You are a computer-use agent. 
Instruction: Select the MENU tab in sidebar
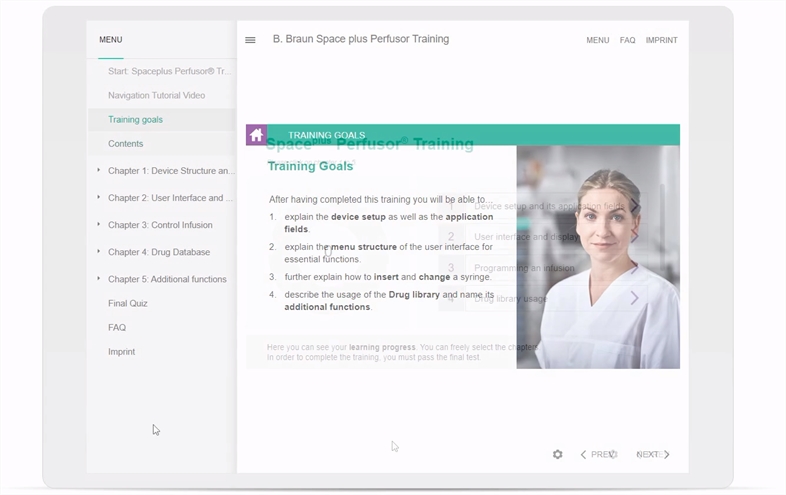pos(111,40)
